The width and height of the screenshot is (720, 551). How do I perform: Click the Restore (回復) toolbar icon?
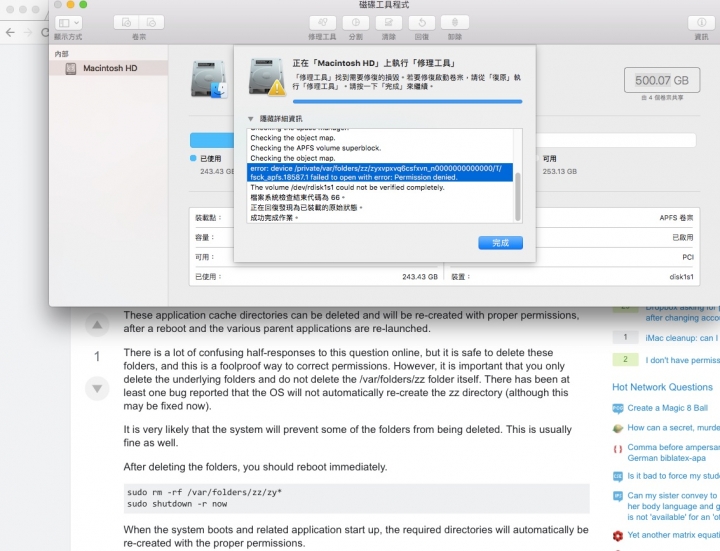tap(422, 22)
